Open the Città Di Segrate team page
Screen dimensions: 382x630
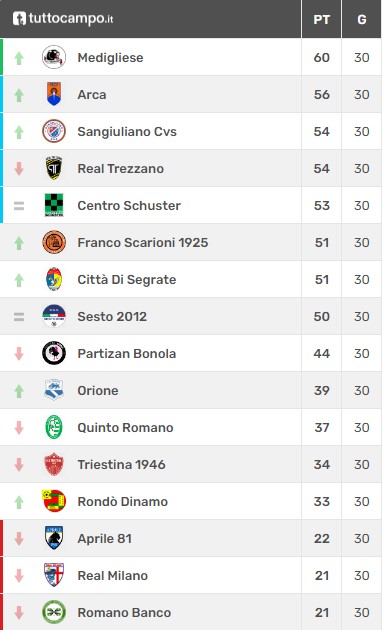point(127,280)
